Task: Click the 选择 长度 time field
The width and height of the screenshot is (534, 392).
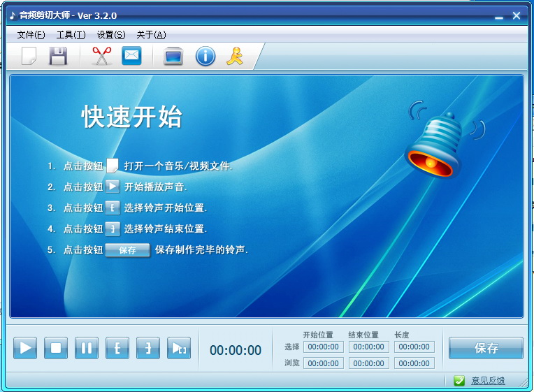Action: [x=414, y=347]
